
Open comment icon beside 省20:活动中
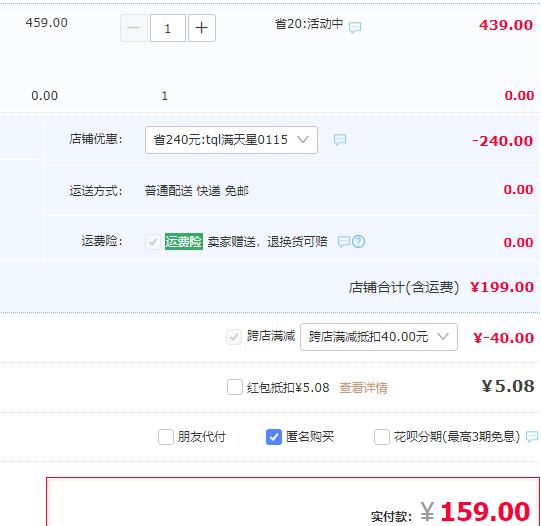[x=355, y=27]
